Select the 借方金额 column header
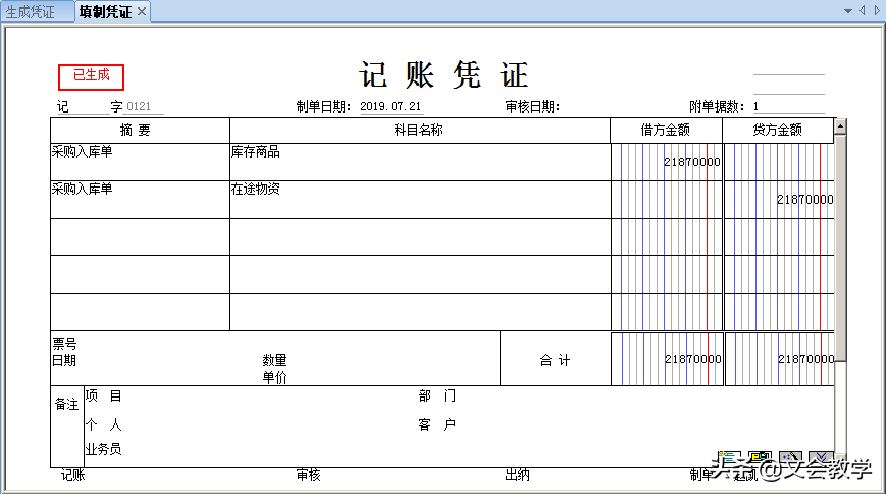The height and width of the screenshot is (495, 887). 666,130
